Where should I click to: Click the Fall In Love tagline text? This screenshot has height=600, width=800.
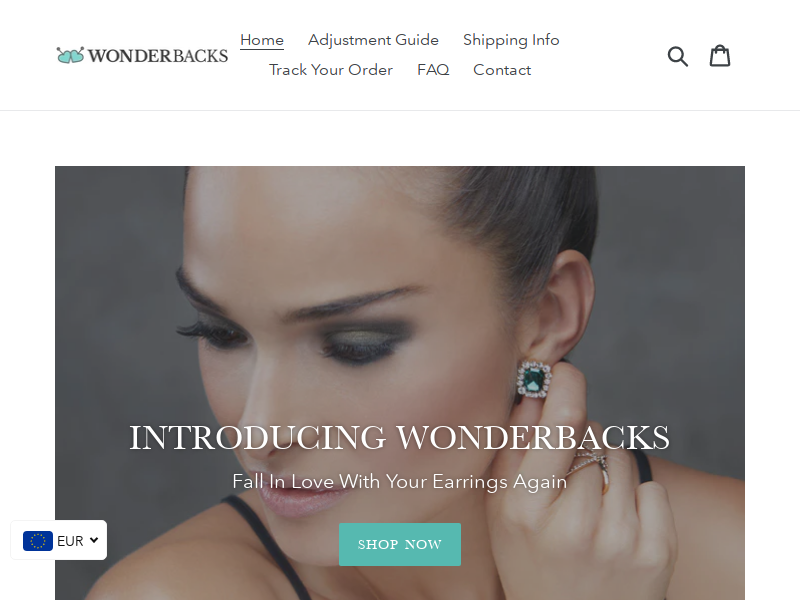point(399,482)
